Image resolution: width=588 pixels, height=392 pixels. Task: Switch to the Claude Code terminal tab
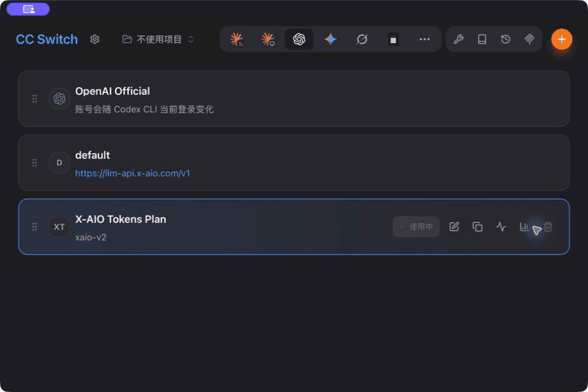tap(237, 39)
